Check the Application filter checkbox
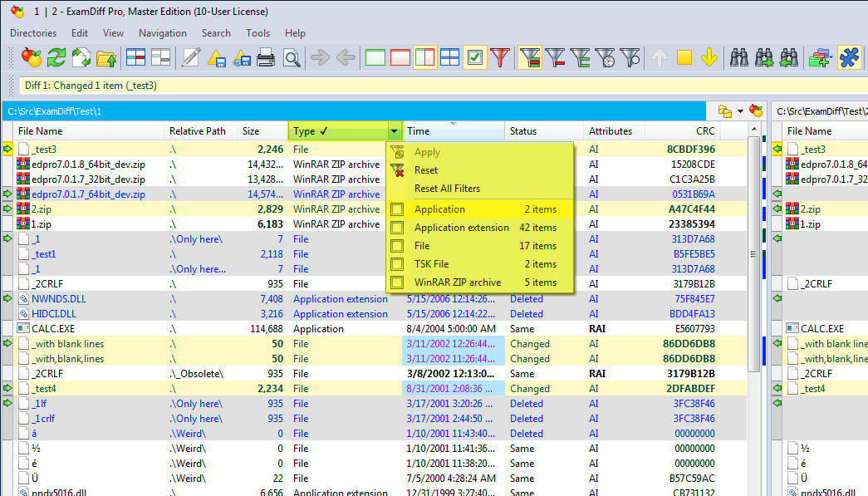 click(397, 209)
